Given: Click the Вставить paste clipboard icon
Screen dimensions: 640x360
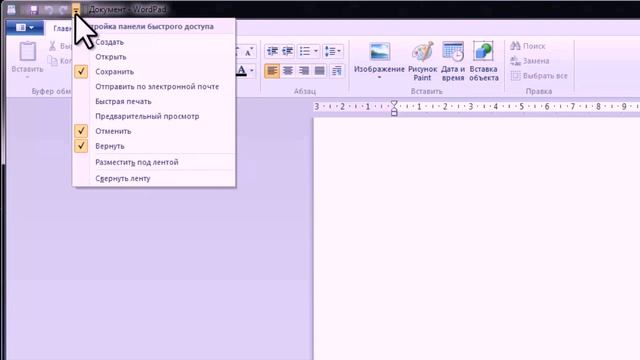Looking at the screenshot, I should click(27, 52).
